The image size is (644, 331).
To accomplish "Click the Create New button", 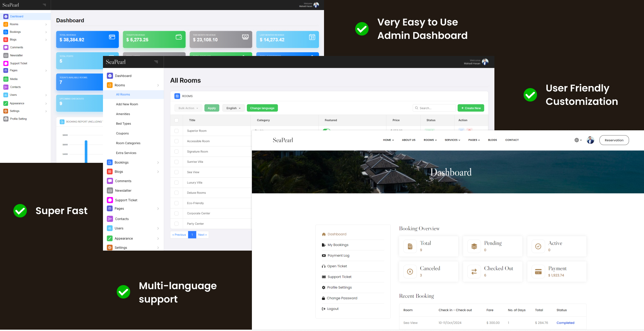I will click(x=471, y=108).
